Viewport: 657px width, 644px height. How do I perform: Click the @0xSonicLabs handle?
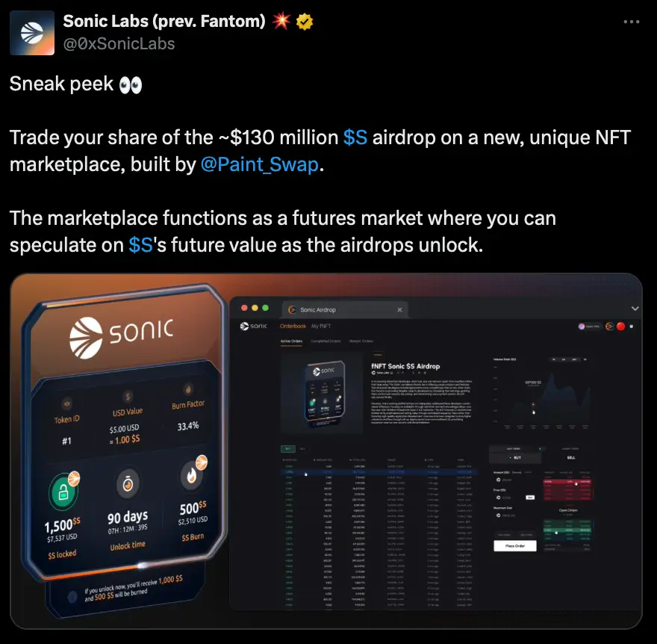point(119,43)
